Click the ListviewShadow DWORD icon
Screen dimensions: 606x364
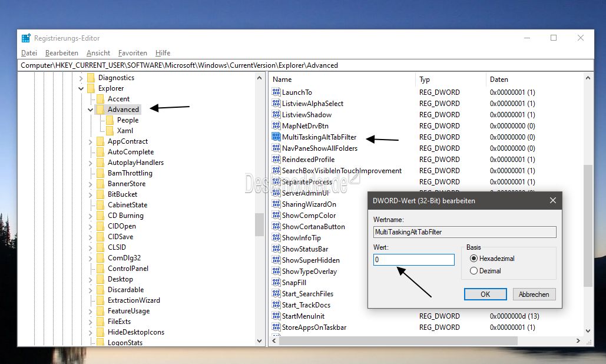276,114
